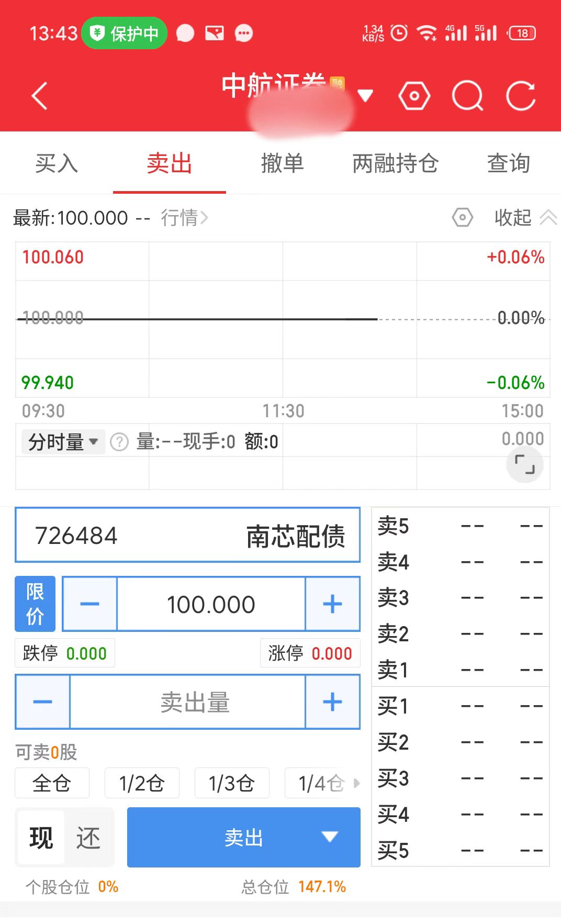
Task: Edit the price field 100.000
Action: tap(211, 604)
